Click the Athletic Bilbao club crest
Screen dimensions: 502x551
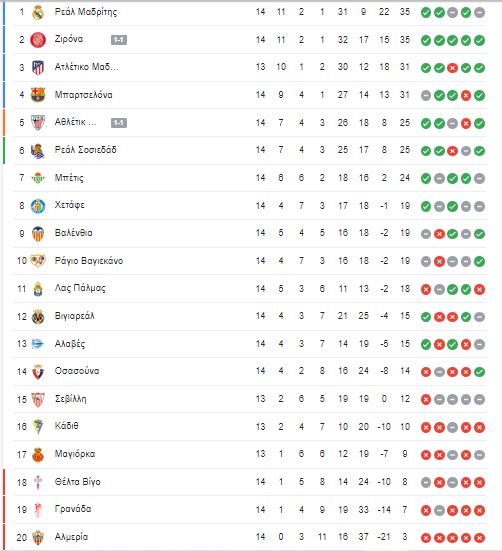(38, 123)
